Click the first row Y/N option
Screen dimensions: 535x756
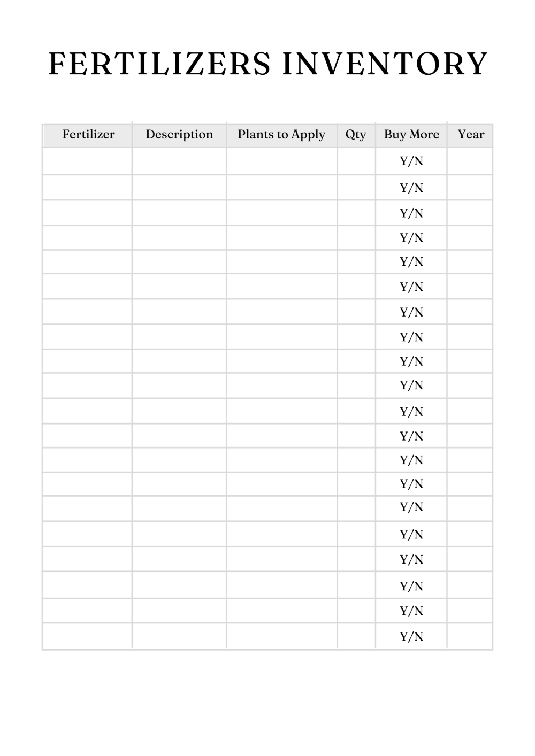[411, 161]
